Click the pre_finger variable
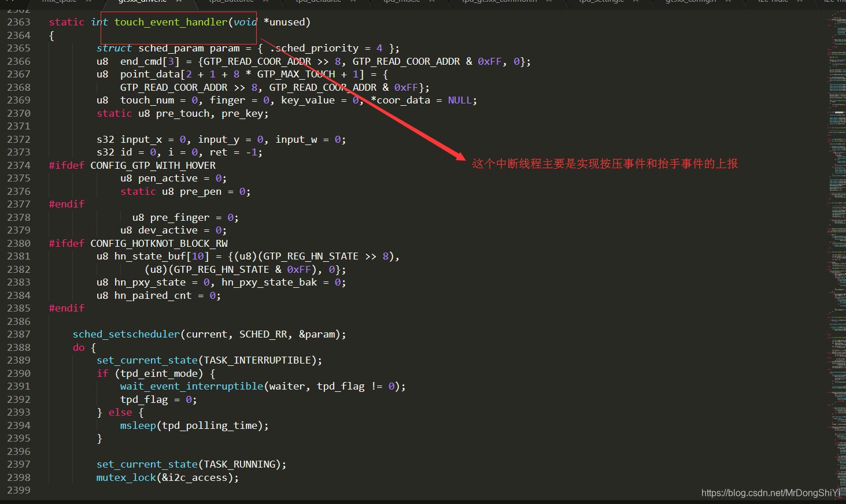The width and height of the screenshot is (846, 504). click(x=180, y=217)
